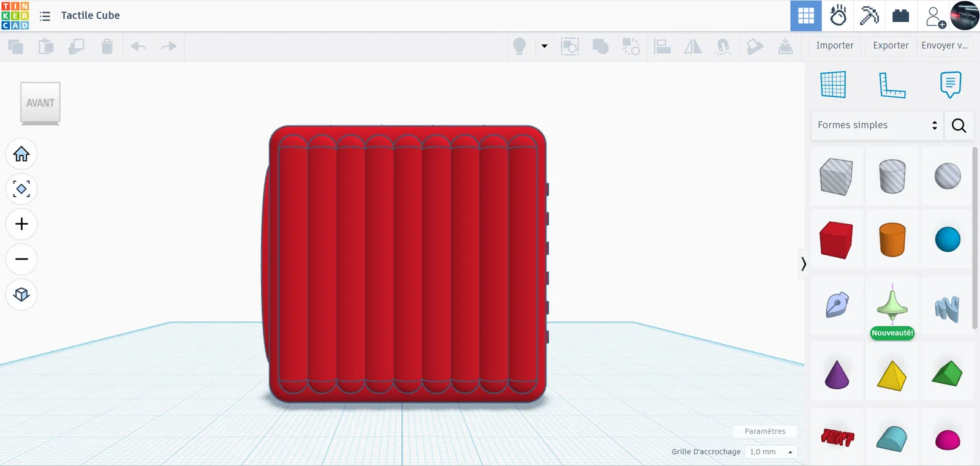Click the Mirror tool icon

click(x=693, y=47)
